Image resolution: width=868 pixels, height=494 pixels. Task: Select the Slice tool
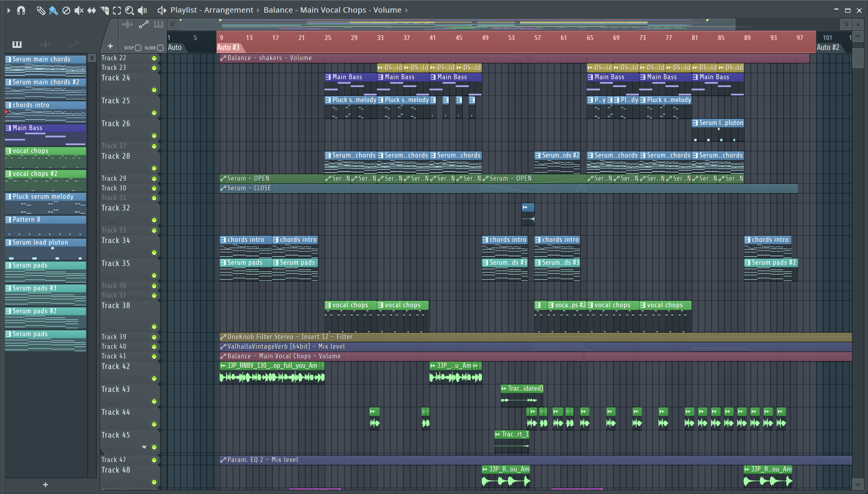pyautogui.click(x=105, y=11)
